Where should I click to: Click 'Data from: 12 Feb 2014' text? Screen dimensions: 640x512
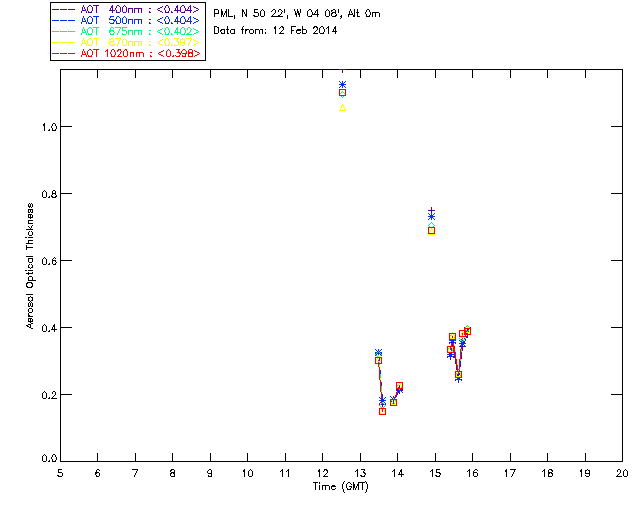click(275, 31)
